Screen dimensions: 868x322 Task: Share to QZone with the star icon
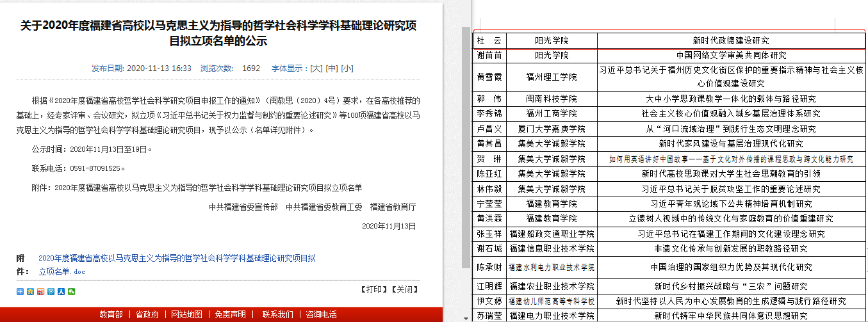(x=31, y=292)
